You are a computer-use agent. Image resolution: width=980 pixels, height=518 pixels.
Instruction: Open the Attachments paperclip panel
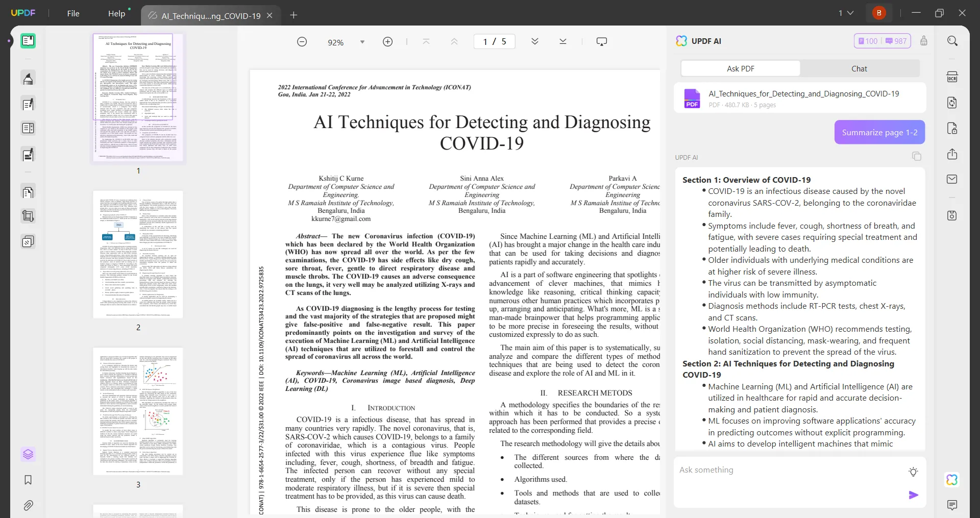[28, 505]
